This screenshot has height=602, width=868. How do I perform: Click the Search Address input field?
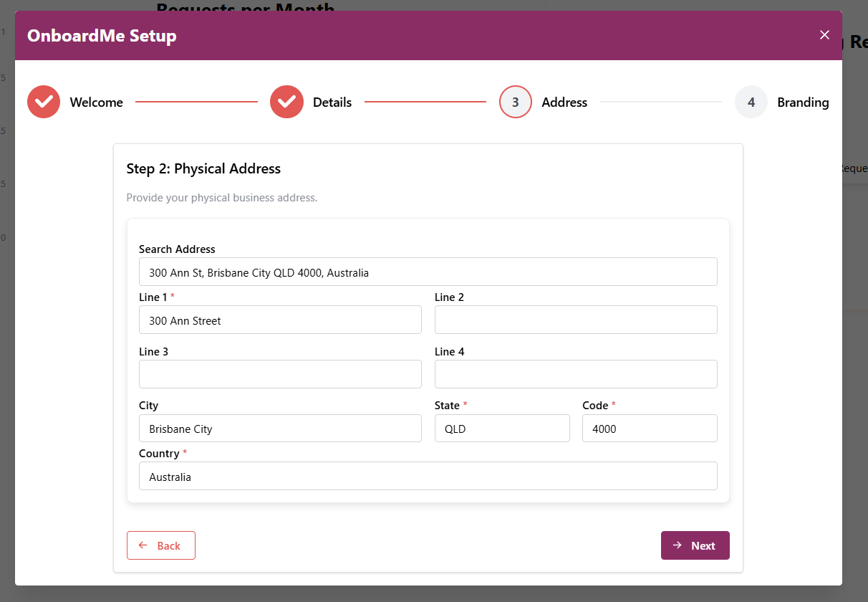[x=428, y=272]
